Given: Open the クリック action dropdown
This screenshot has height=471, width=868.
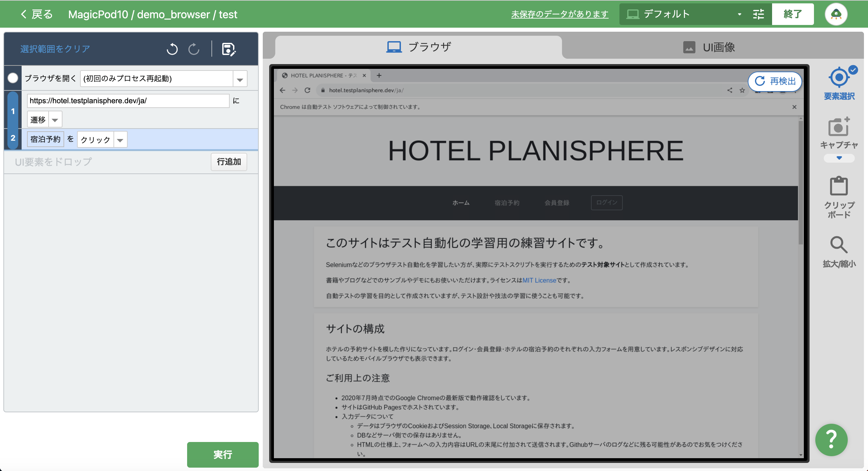Looking at the screenshot, I should tap(120, 140).
